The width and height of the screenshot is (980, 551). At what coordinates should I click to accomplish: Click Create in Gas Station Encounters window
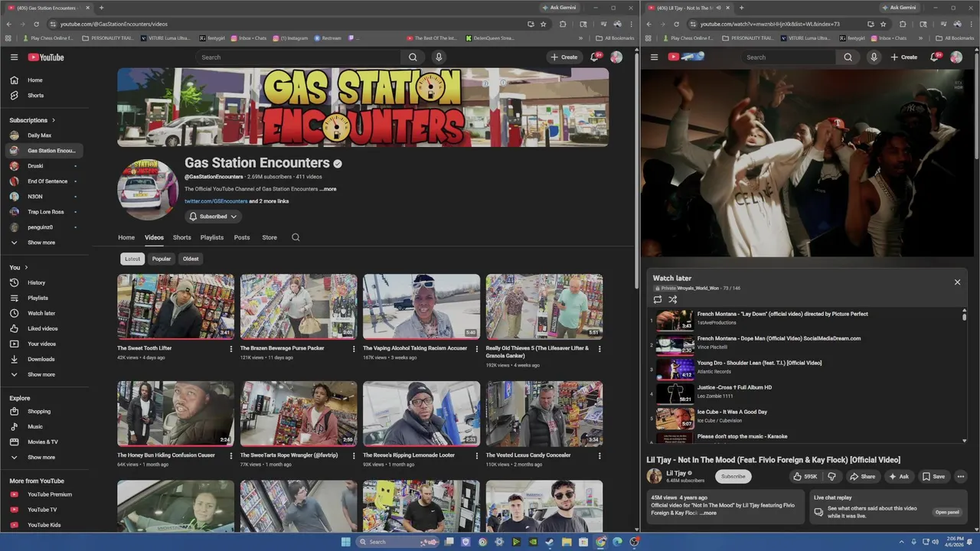563,57
